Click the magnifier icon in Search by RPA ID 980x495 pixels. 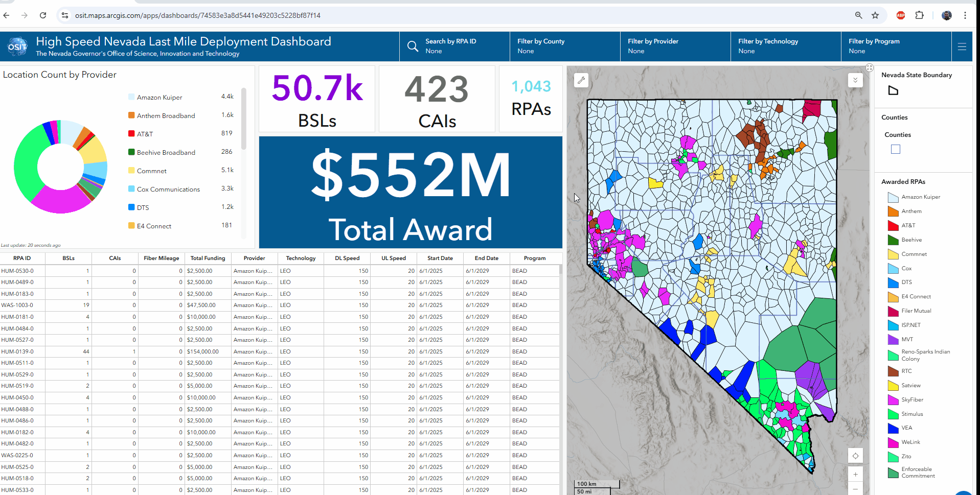coord(413,46)
